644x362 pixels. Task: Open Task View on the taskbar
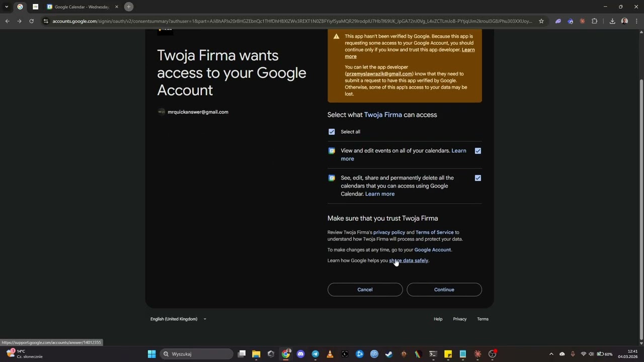coord(242,354)
